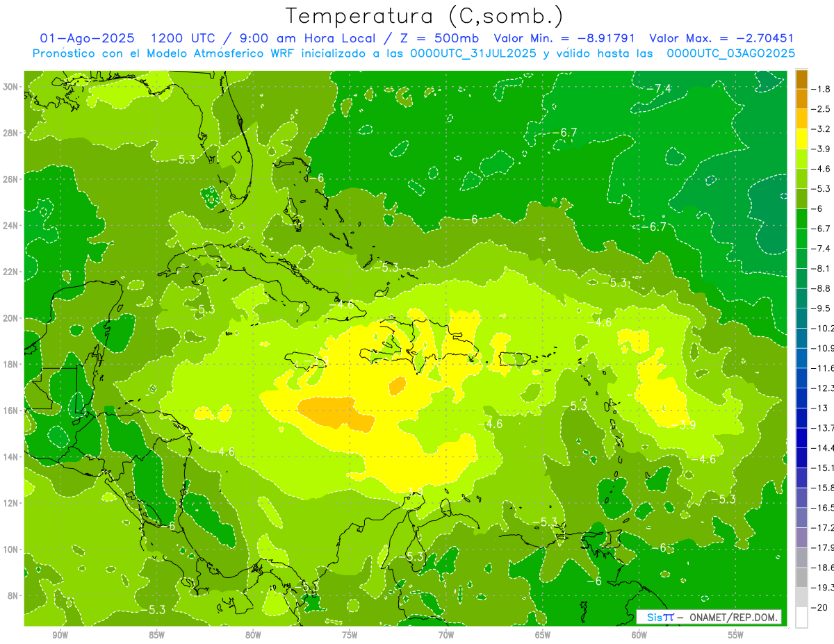This screenshot has height=644, width=834.
Task: Click the dark orange swatch atop the colorbar
Action: click(801, 79)
